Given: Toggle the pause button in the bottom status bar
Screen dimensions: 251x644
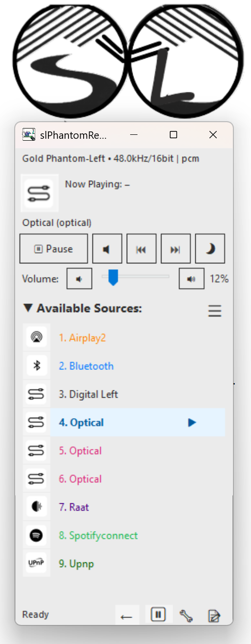Looking at the screenshot, I should [158, 614].
